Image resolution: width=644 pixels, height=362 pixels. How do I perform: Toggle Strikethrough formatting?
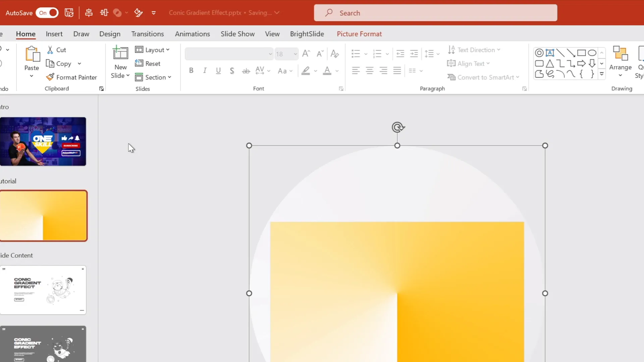click(246, 71)
